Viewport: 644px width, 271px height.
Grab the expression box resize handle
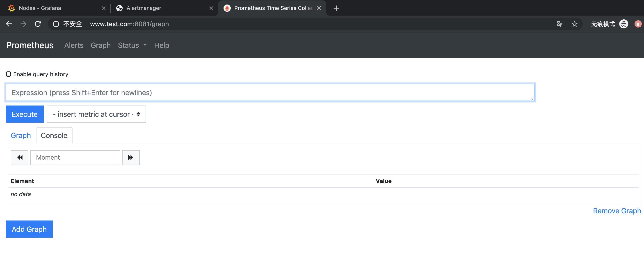[532, 99]
